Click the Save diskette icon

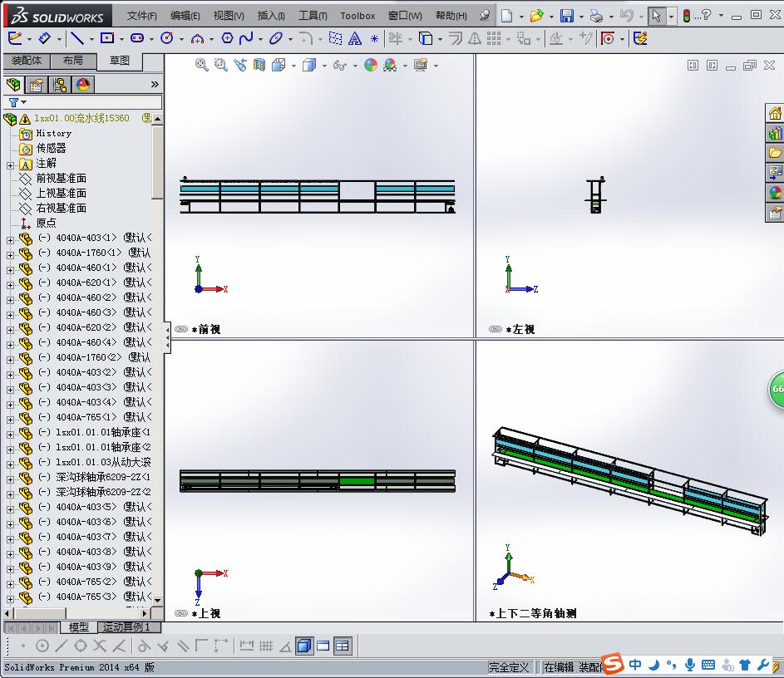point(566,16)
